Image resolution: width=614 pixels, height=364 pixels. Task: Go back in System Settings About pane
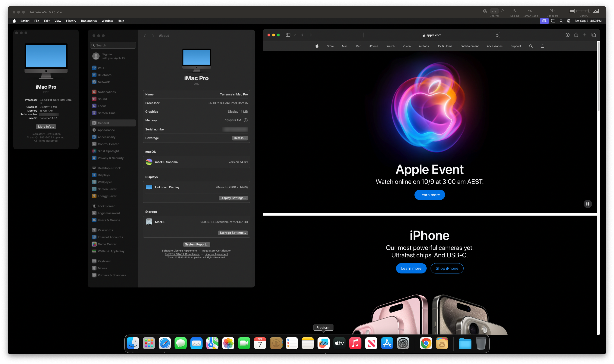click(145, 36)
